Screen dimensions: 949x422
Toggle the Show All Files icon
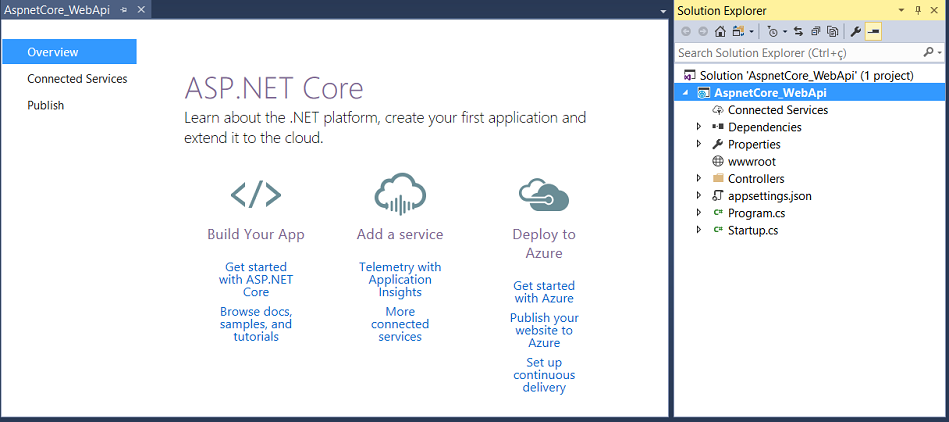833,31
